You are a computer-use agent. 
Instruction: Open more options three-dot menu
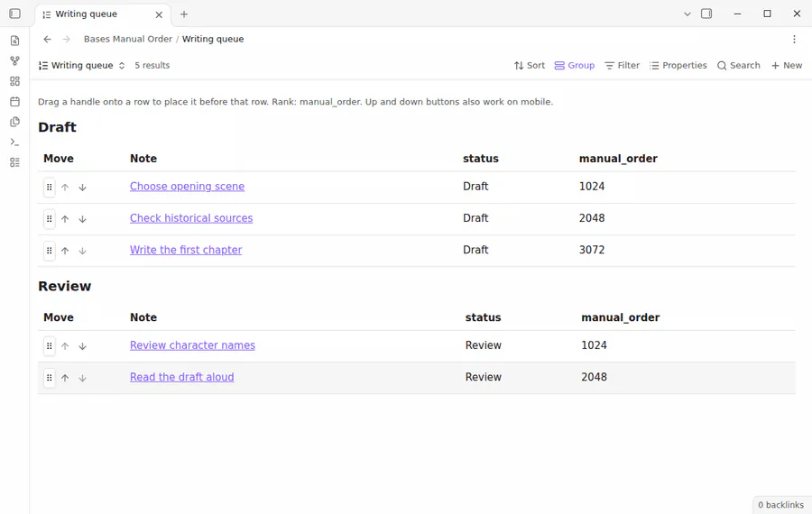[x=794, y=40]
